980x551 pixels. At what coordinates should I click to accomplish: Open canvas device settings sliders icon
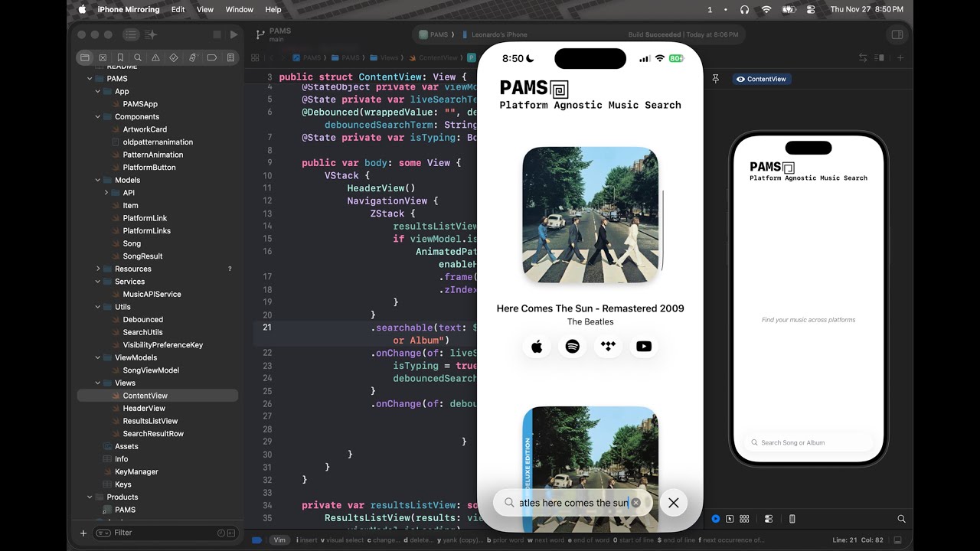point(769,519)
